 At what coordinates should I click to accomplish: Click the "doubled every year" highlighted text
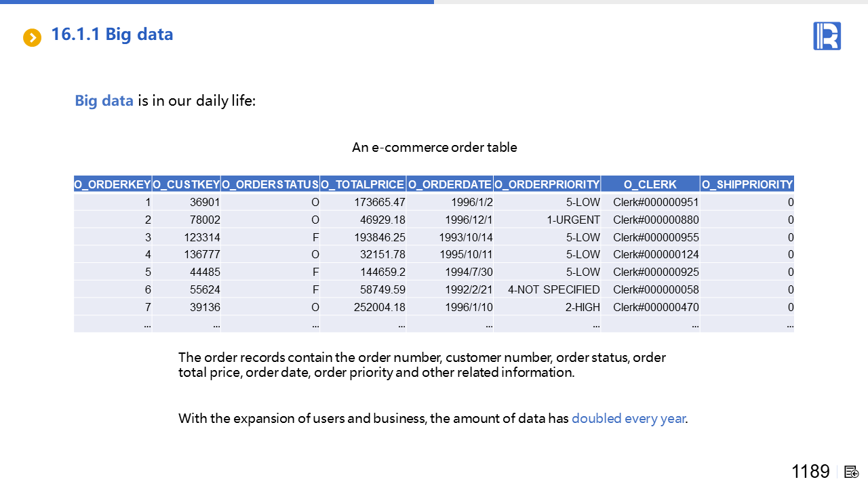click(x=628, y=418)
